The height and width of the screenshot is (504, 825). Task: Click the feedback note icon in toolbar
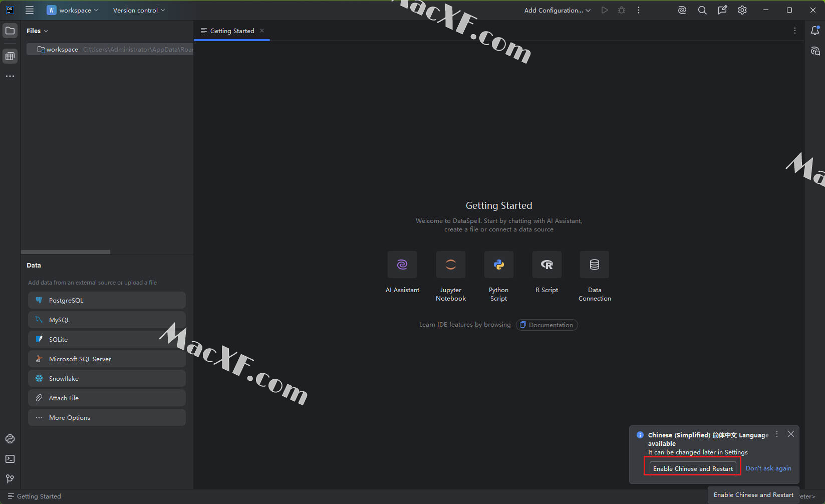pos(722,10)
